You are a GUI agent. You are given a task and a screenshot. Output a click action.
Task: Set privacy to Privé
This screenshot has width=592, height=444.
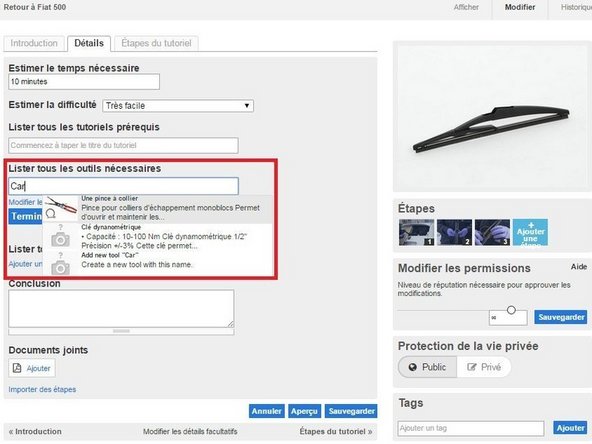coord(484,367)
